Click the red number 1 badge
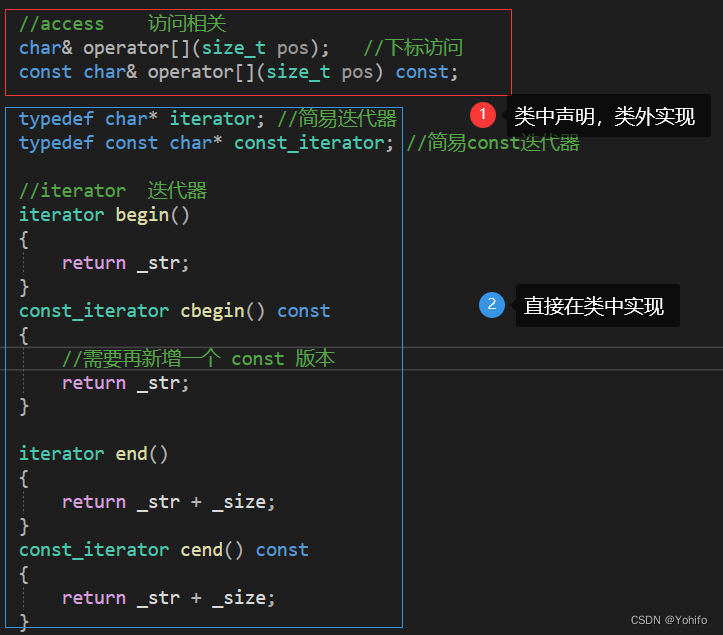Image resolution: width=723 pixels, height=635 pixels. [483, 115]
